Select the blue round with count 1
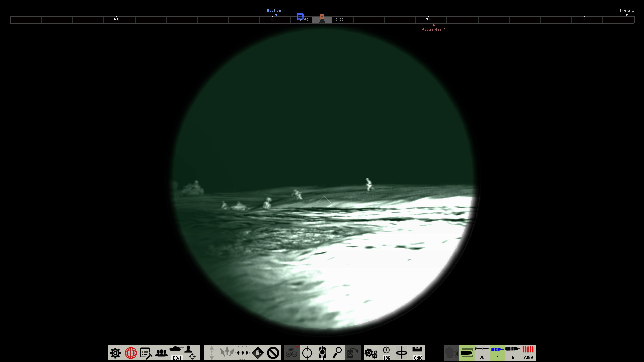644x362 pixels. (x=497, y=353)
